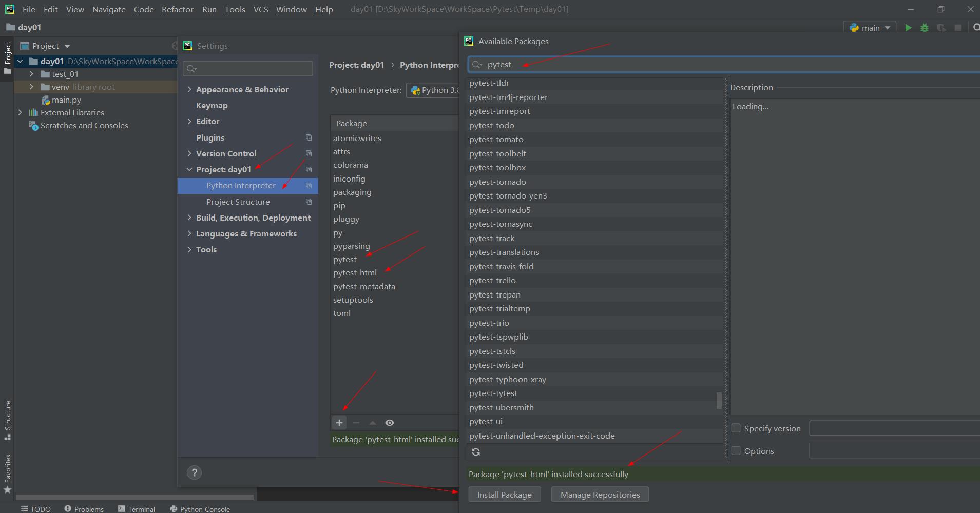Viewport: 980px width, 513px height.
Task: Expand Appearance & Behavior settings
Action: 189,89
